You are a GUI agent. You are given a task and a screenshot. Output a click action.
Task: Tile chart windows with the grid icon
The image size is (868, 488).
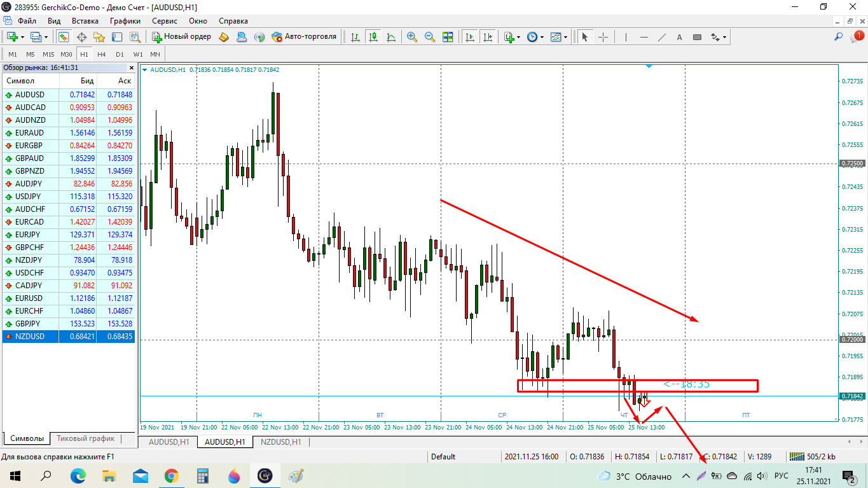coord(448,37)
